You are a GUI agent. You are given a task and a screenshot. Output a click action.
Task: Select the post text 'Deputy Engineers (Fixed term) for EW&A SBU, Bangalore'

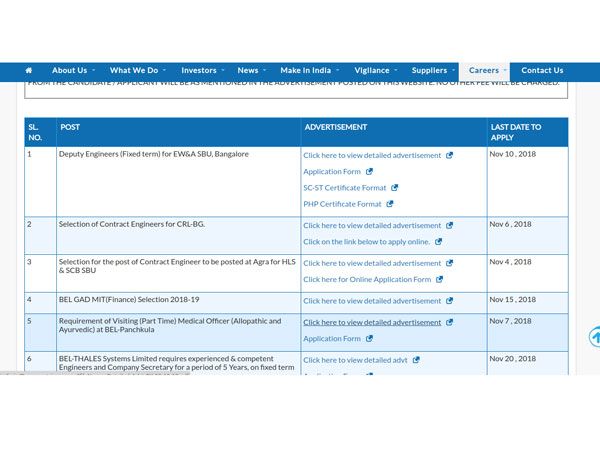tap(154, 154)
